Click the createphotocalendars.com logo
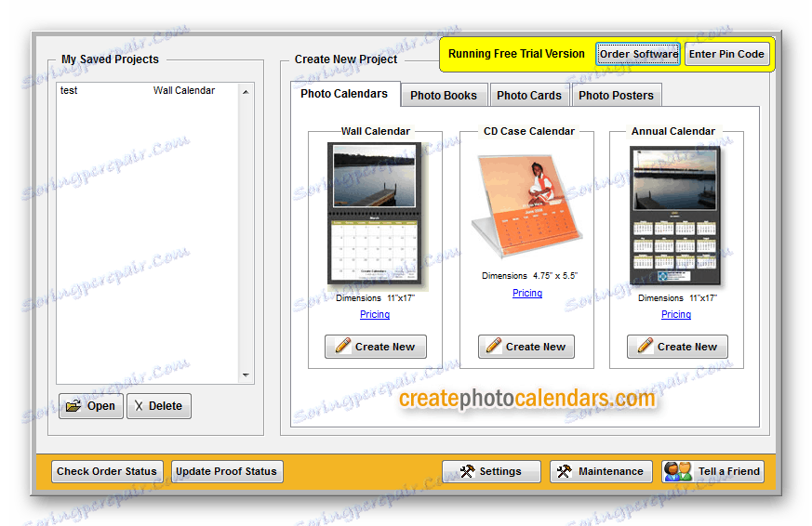This screenshot has height=526, width=812. [x=527, y=399]
